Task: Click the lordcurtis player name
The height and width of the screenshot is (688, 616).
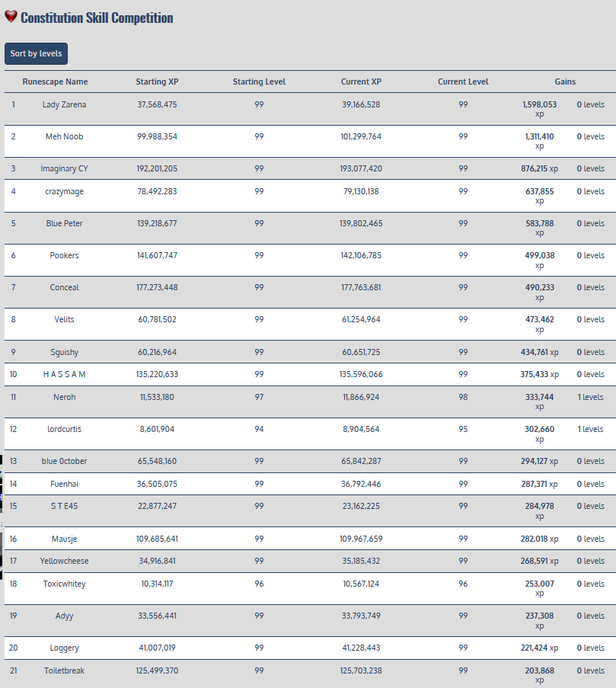Action: pos(64,429)
